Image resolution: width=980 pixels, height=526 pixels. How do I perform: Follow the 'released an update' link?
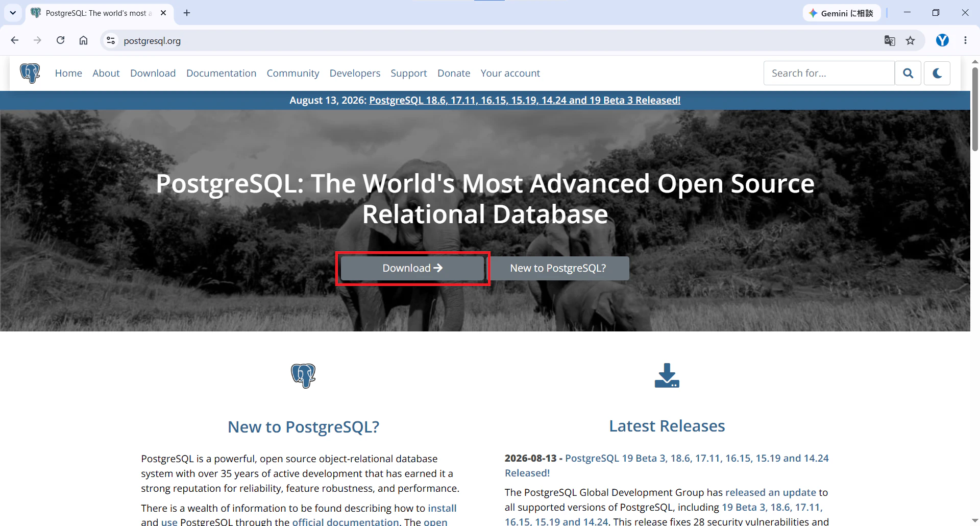coord(771,492)
